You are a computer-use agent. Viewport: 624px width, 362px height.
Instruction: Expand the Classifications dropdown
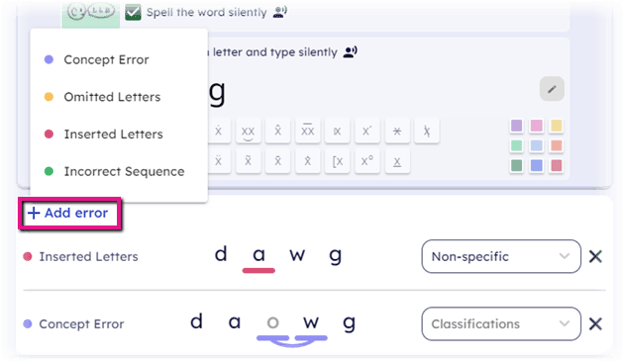pyautogui.click(x=501, y=324)
